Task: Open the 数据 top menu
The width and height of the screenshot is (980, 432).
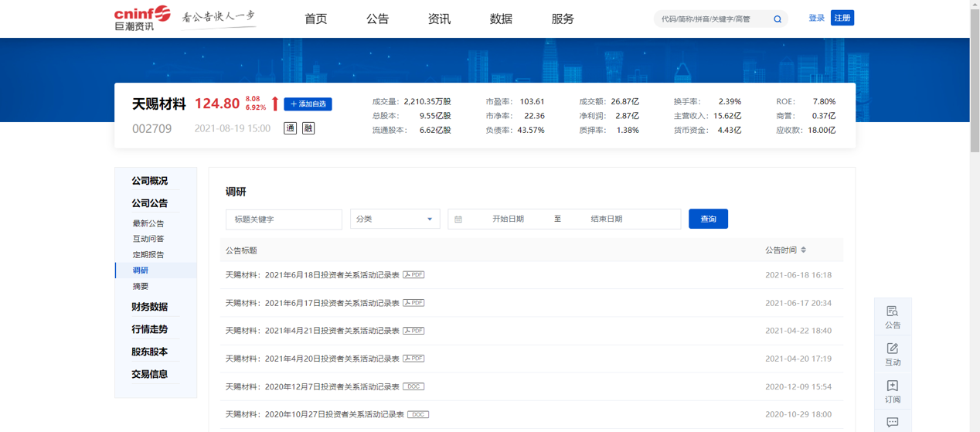Action: (501, 19)
